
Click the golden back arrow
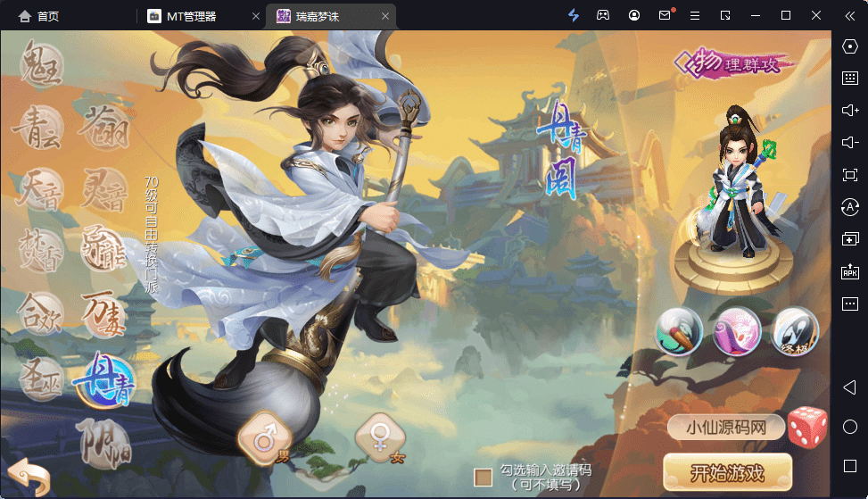click(x=29, y=477)
